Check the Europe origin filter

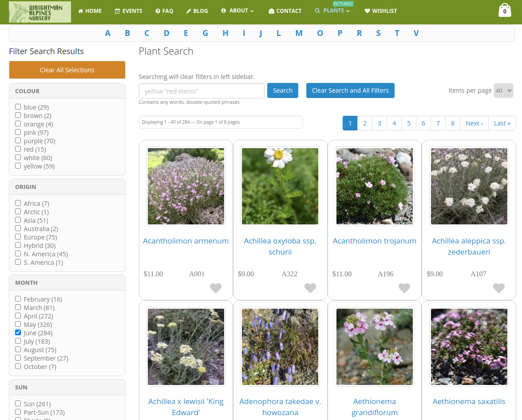18,237
